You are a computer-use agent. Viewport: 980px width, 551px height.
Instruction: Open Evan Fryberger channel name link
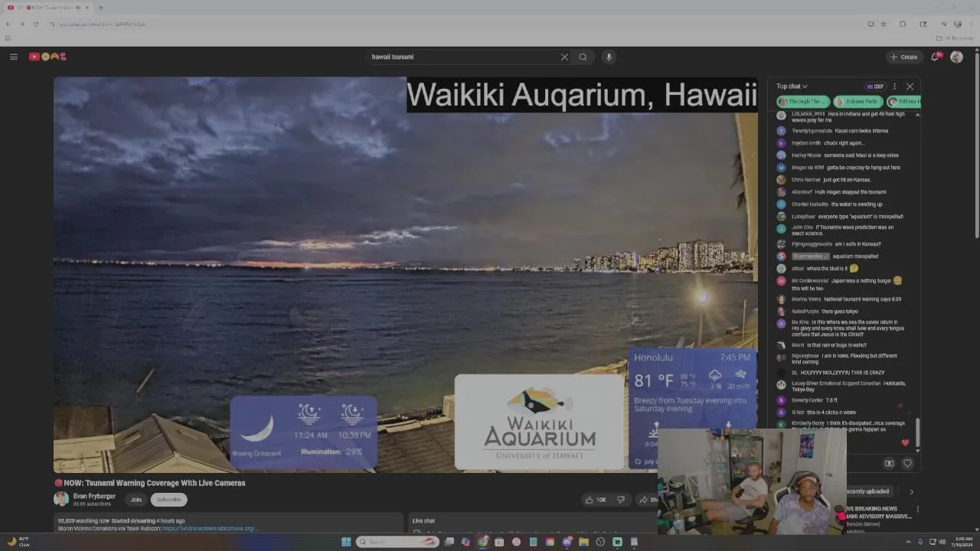[94, 496]
